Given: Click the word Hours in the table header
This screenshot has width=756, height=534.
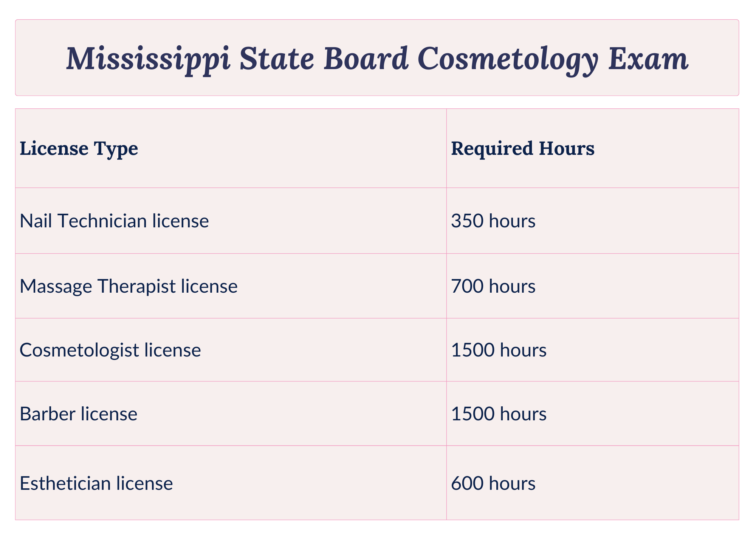Looking at the screenshot, I should click(x=567, y=148).
